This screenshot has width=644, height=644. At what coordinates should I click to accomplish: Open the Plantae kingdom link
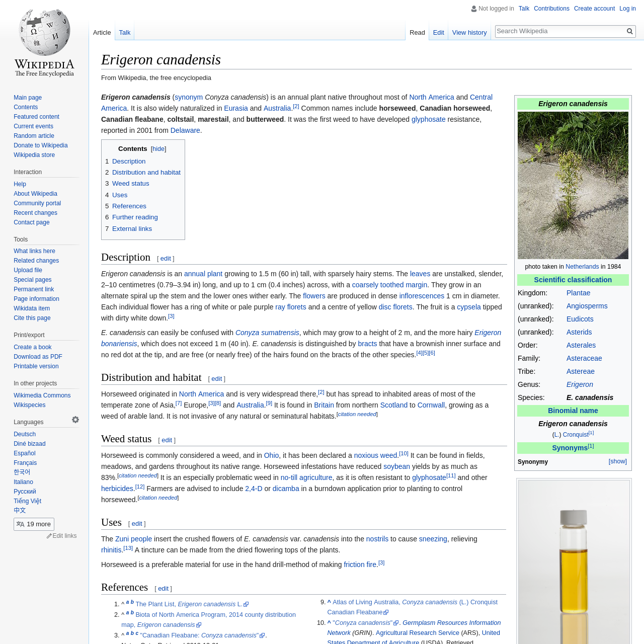tap(579, 293)
